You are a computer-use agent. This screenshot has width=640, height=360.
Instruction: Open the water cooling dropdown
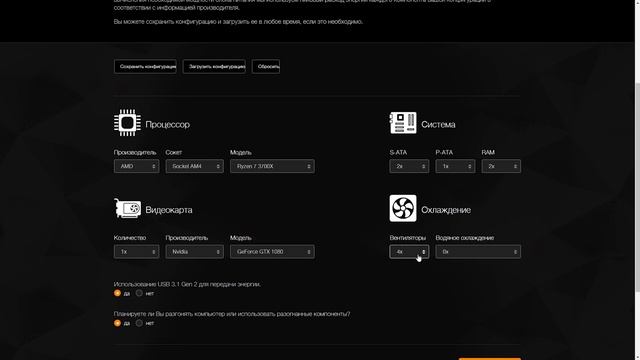point(478,251)
